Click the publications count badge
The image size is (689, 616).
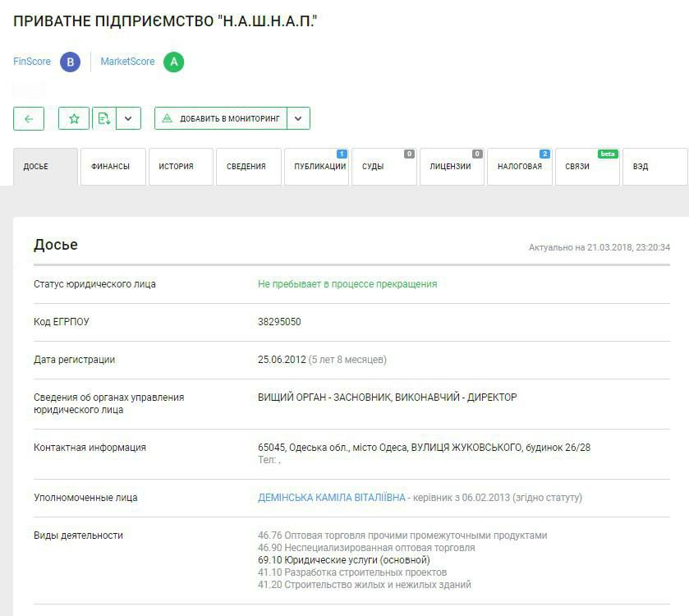(x=342, y=154)
